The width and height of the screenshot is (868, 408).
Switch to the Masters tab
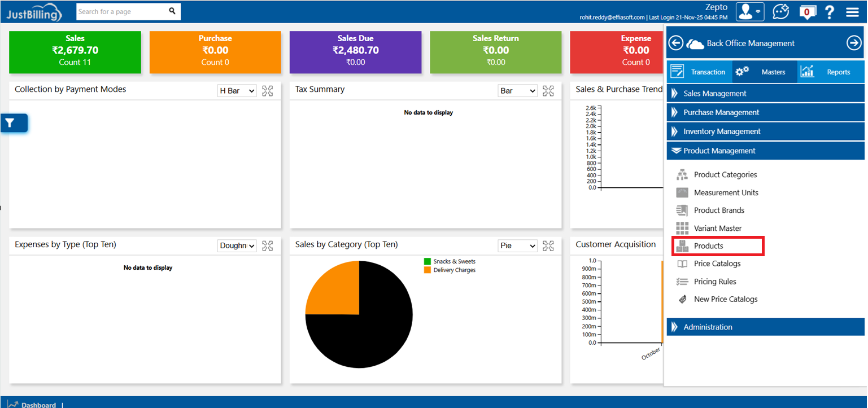[x=765, y=72]
